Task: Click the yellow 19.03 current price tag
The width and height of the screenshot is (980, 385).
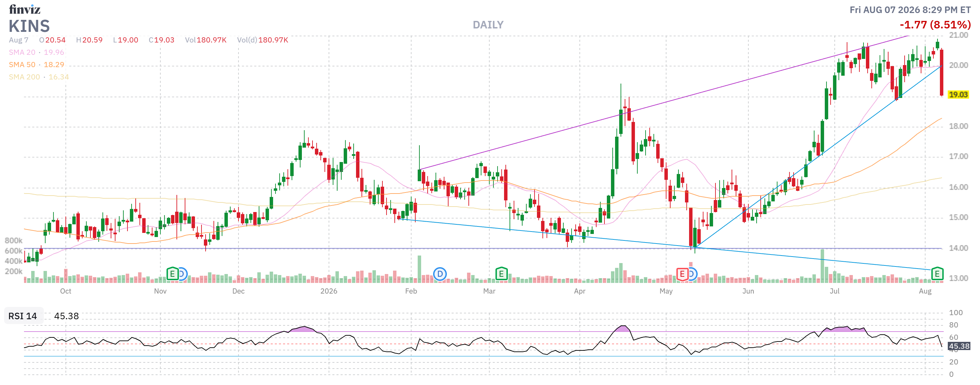Action: coord(958,94)
